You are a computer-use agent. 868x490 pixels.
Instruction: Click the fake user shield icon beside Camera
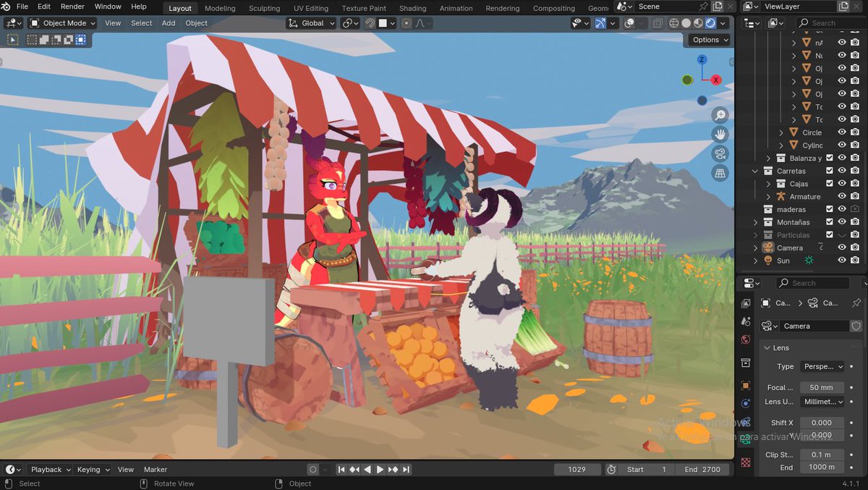click(856, 326)
